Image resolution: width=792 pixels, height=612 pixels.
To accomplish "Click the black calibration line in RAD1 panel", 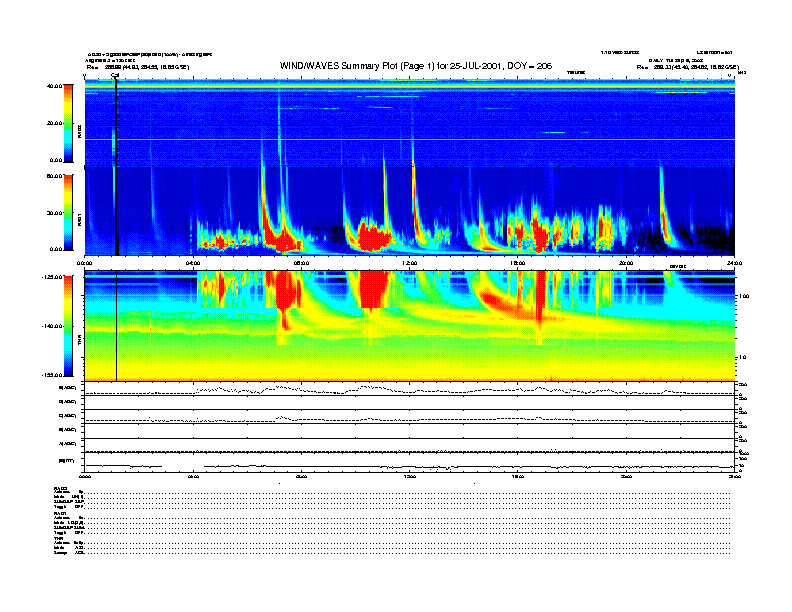I will 117,211.
